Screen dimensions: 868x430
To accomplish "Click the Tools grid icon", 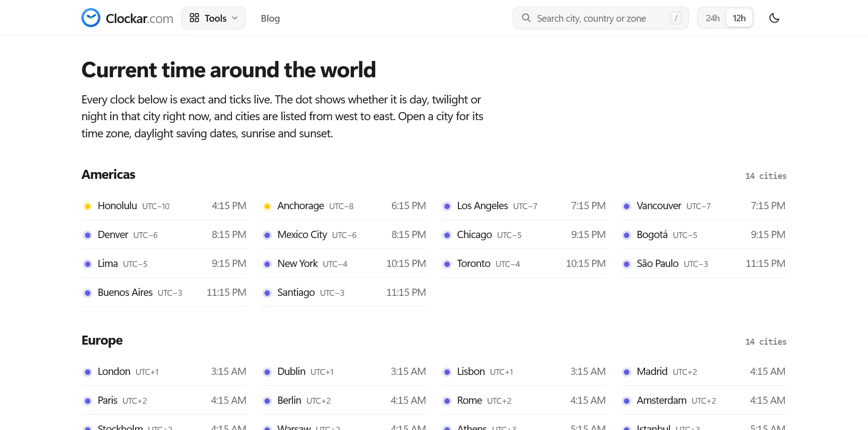I will (x=194, y=18).
